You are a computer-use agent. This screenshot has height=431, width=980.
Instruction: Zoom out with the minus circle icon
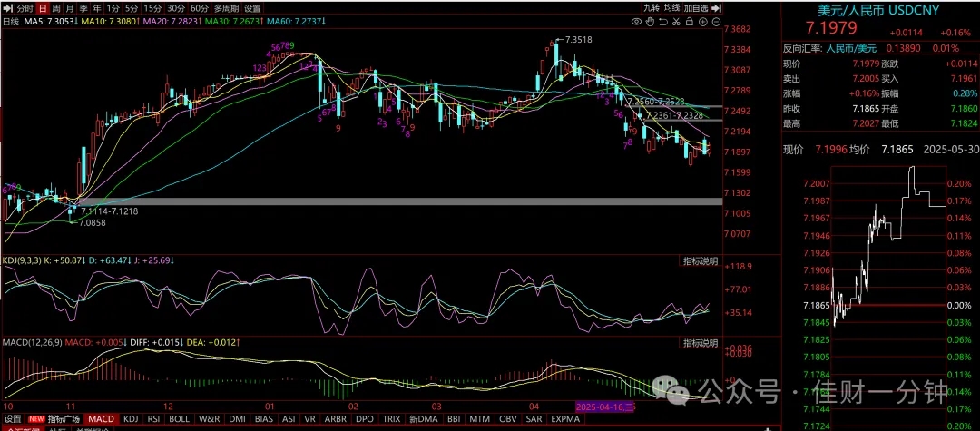tap(716, 22)
